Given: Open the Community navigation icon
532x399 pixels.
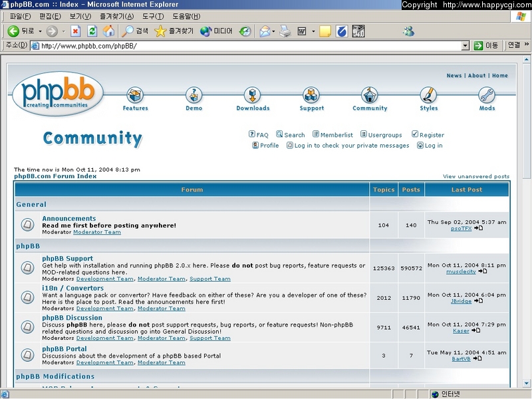Looking at the screenshot, I should pos(370,95).
